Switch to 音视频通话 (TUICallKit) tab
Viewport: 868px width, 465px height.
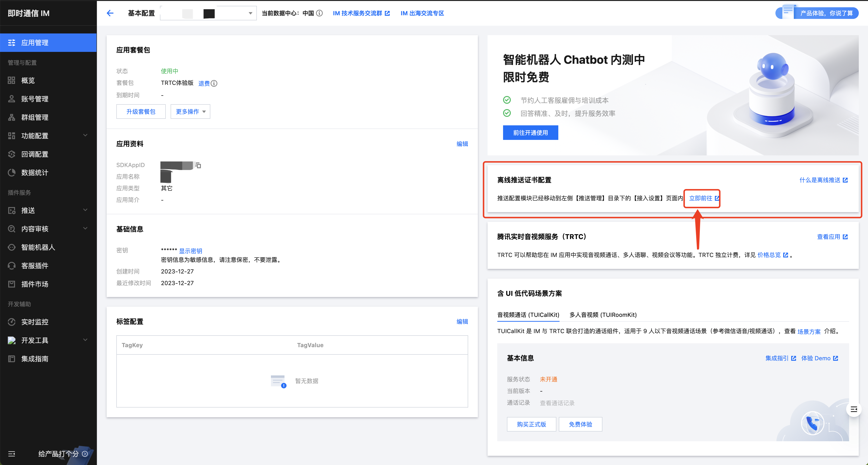point(528,315)
